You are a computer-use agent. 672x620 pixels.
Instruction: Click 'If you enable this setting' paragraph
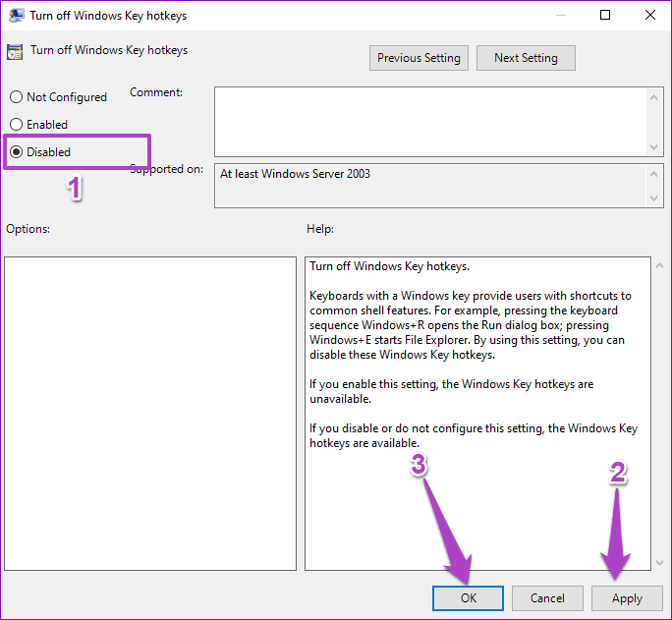pos(451,391)
